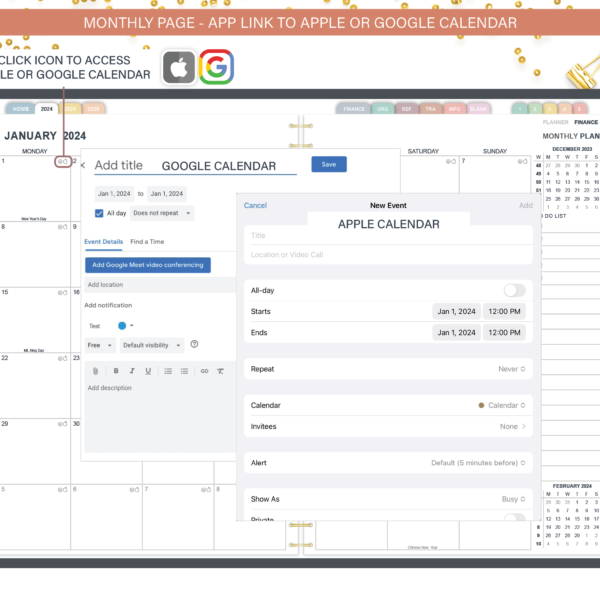Open the ORG planner tab
This screenshot has width=600, height=600.
point(382,109)
